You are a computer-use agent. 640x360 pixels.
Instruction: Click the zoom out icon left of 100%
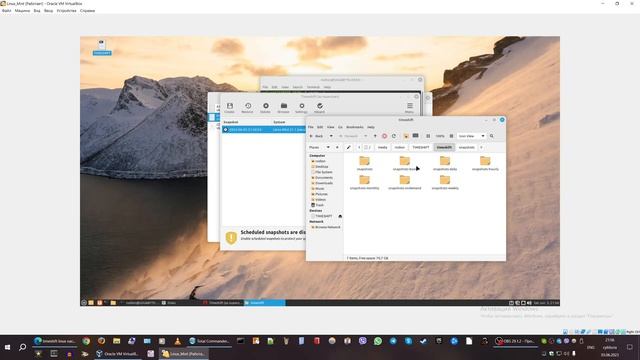point(428,136)
